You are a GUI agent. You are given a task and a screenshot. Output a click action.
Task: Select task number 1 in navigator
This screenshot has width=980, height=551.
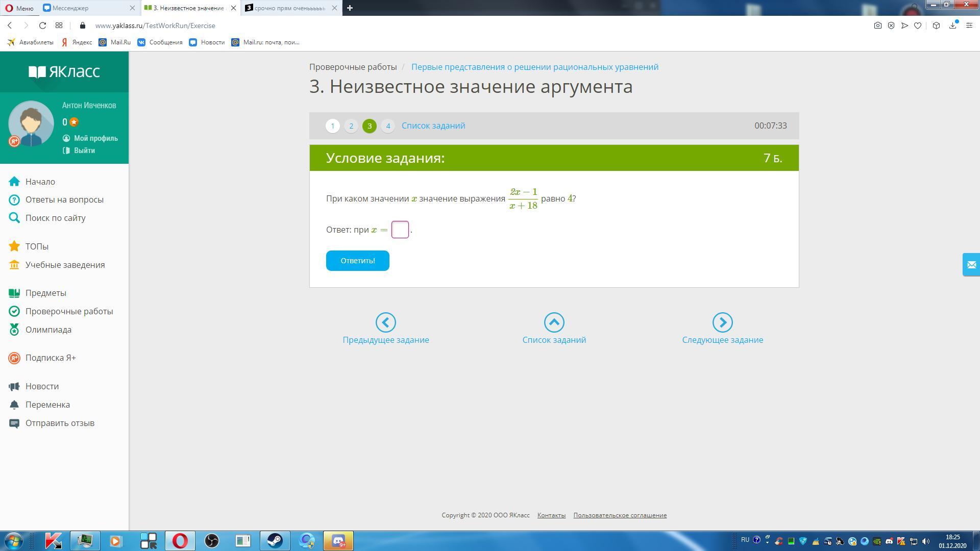[333, 126]
